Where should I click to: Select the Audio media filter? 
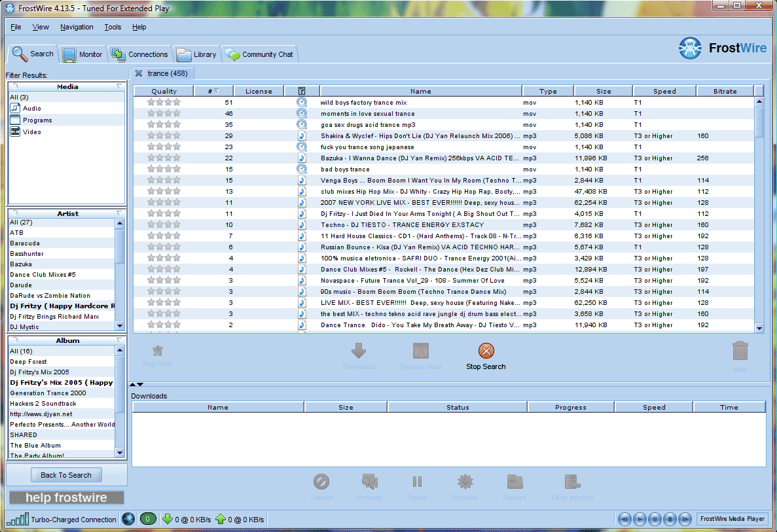66,108
